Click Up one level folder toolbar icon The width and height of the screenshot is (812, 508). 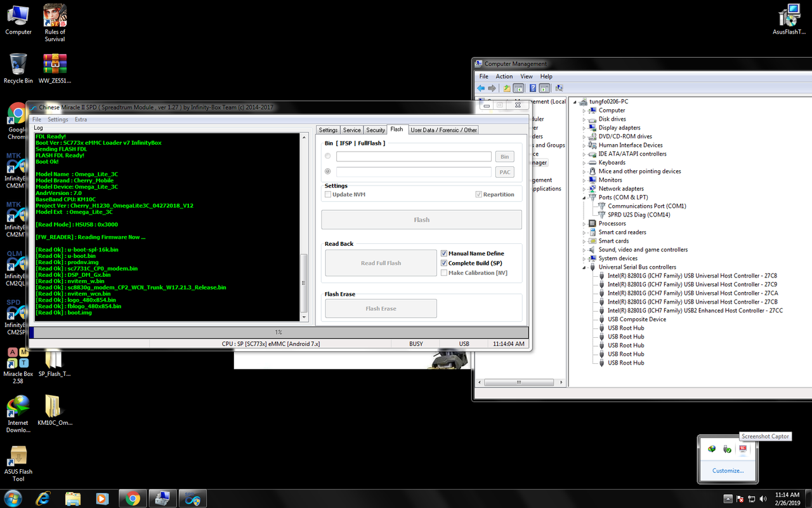click(507, 88)
